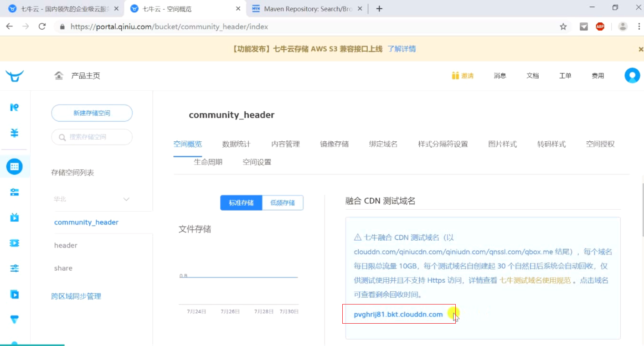Open the 七牛测试域名使用规范 link
The width and height of the screenshot is (644, 346).
tap(535, 280)
